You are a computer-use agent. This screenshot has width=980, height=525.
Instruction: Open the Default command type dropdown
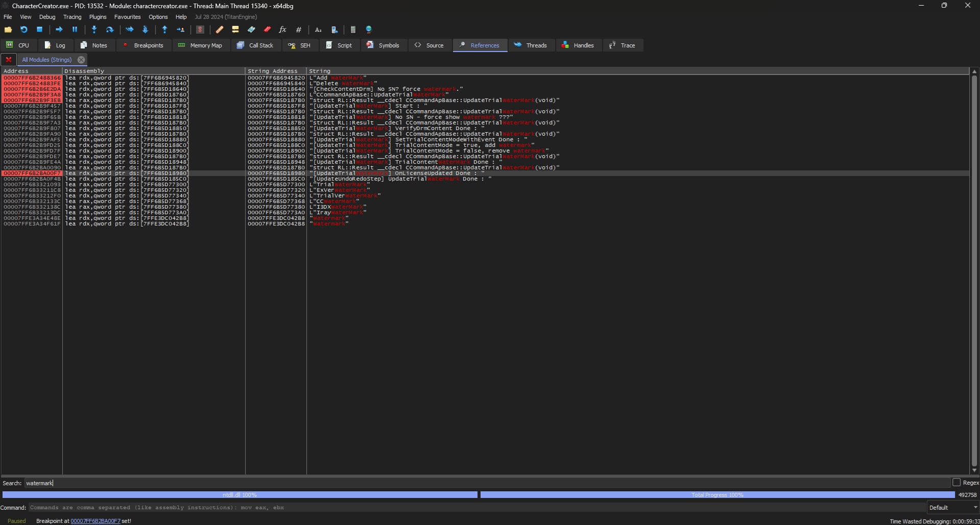[x=953, y=508]
